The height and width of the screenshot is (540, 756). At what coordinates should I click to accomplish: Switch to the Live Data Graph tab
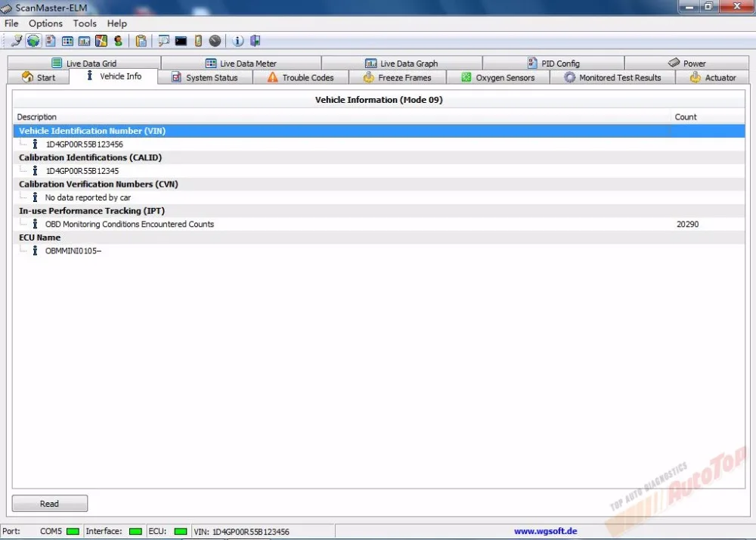click(401, 64)
